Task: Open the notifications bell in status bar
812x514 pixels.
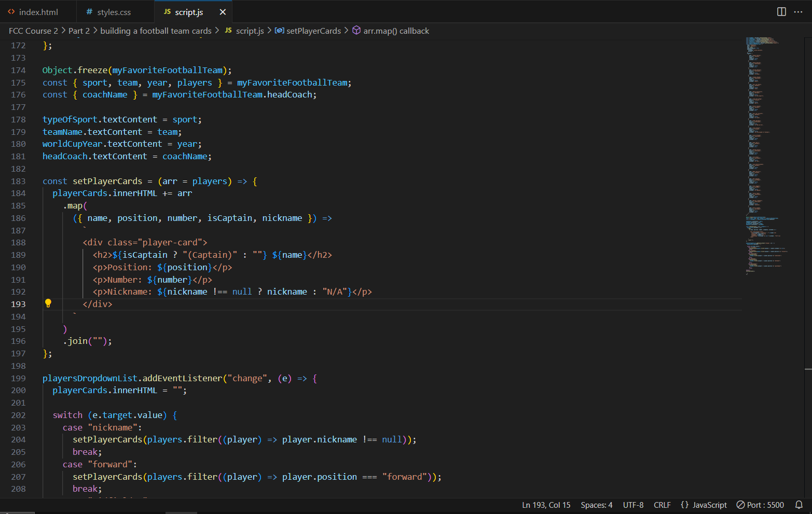Action: tap(799, 505)
